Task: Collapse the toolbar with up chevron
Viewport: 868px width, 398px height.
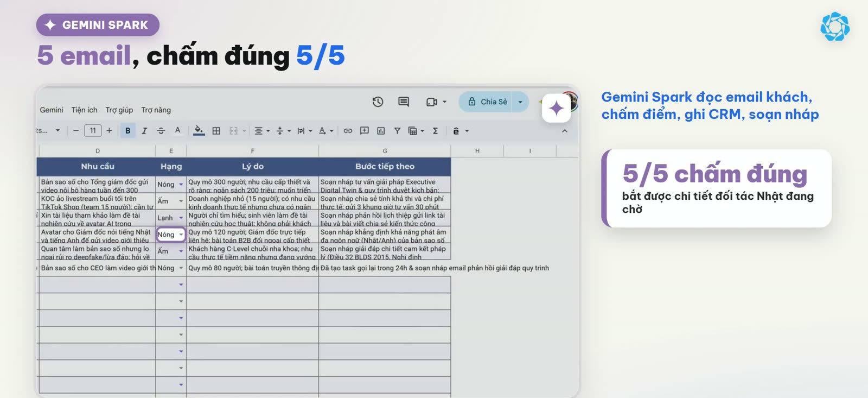Action: click(x=565, y=131)
